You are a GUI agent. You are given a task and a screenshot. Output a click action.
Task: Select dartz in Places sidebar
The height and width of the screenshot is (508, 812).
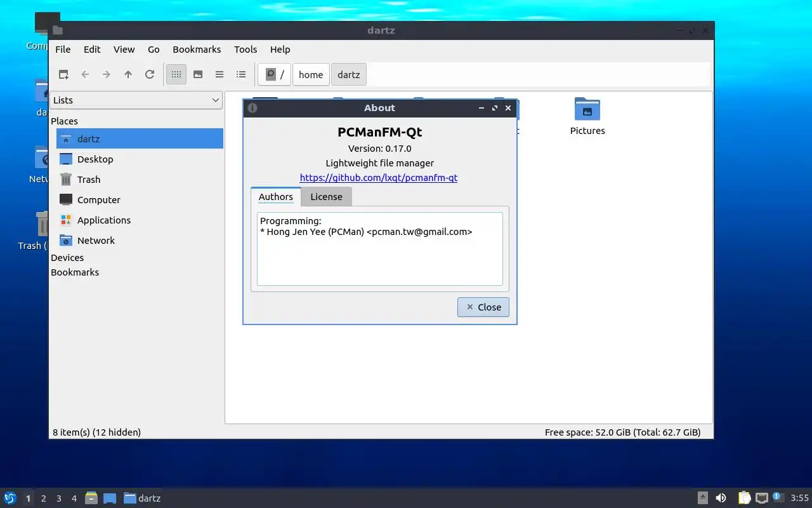140,138
